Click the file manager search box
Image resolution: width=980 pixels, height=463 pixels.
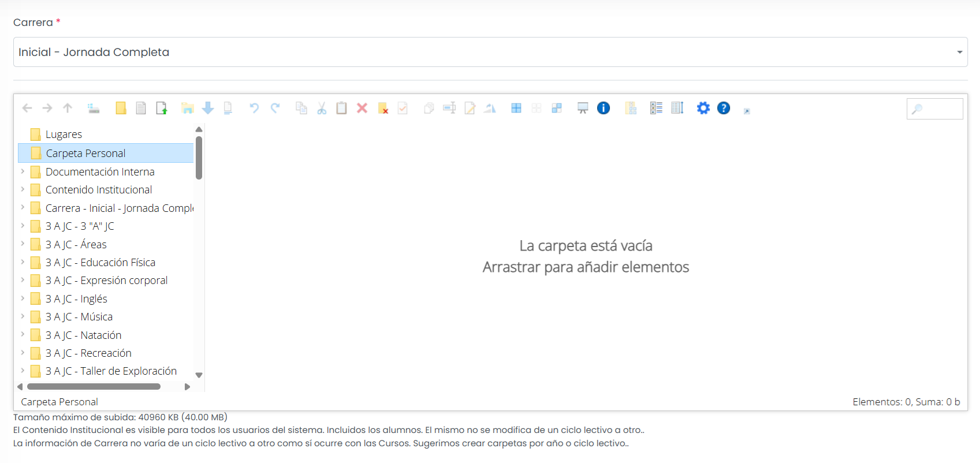pos(935,109)
